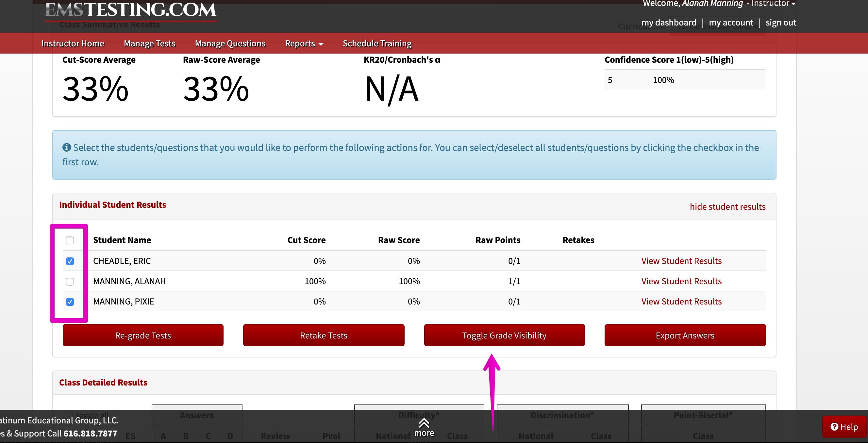Click the name CHEADLE, ERIC
Viewport: 868px width, 443px height.
coord(122,261)
